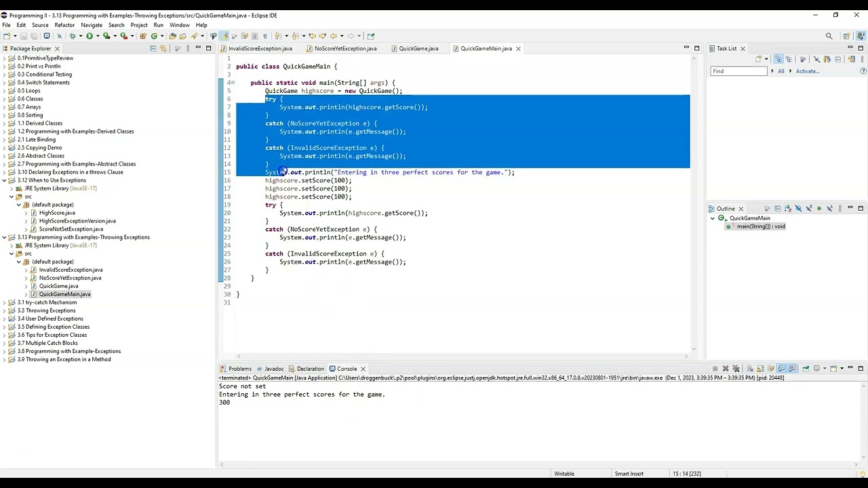Click the New Java Class green icon

pyautogui.click(x=154, y=36)
